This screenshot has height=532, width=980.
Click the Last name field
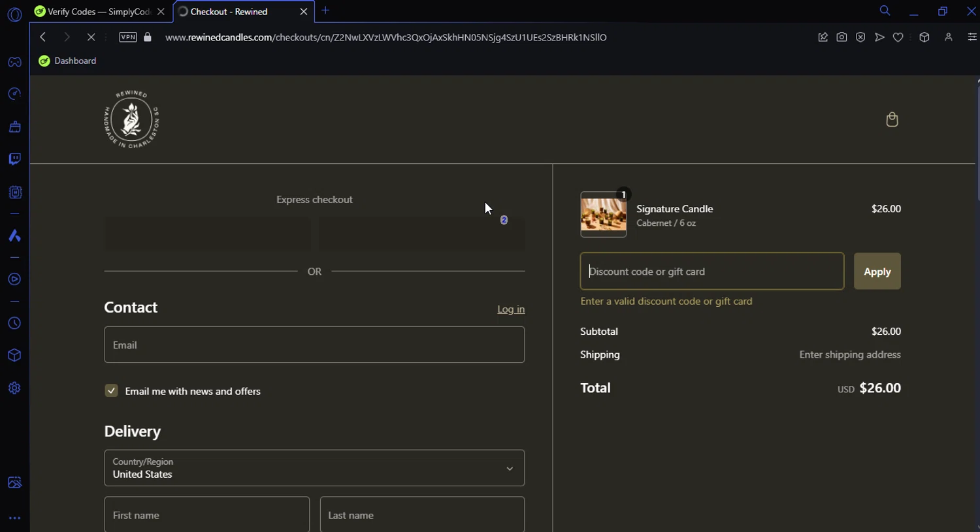tap(422, 515)
